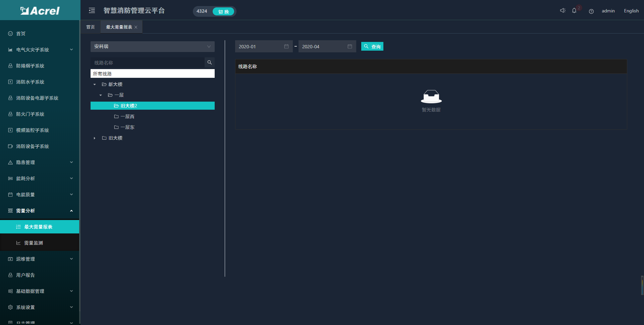The height and width of the screenshot is (325, 644).
Task: Close the 最大需量报表 tab
Action: coord(136,27)
